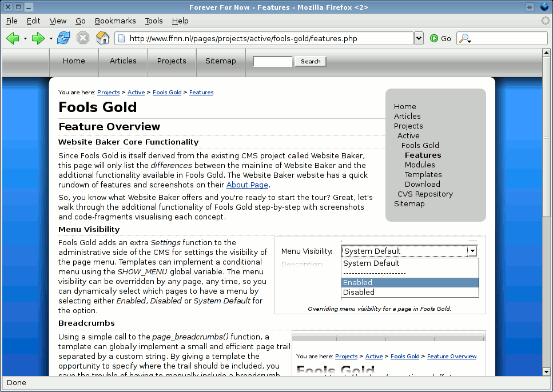Click the Breadcrumbs section heading

(x=86, y=323)
